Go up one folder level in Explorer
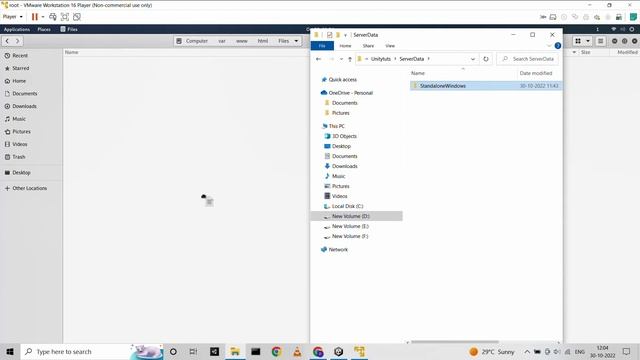Image resolution: width=640 pixels, height=360 pixels. [350, 59]
